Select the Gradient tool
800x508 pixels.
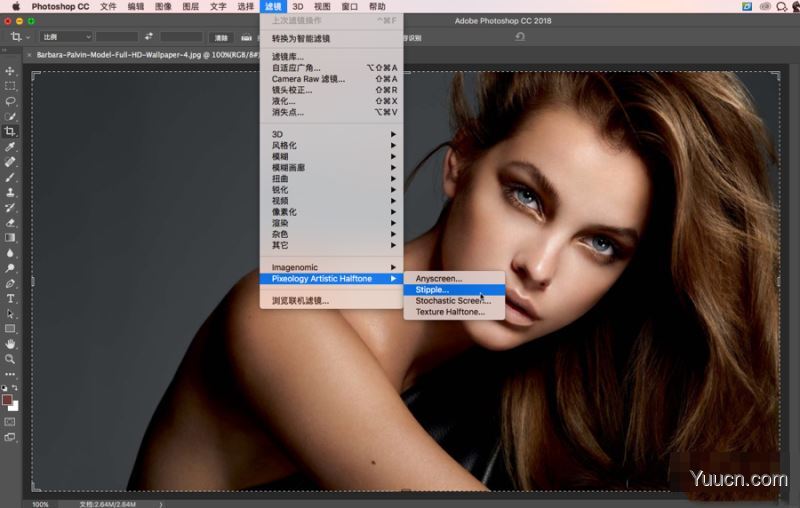pyautogui.click(x=10, y=238)
